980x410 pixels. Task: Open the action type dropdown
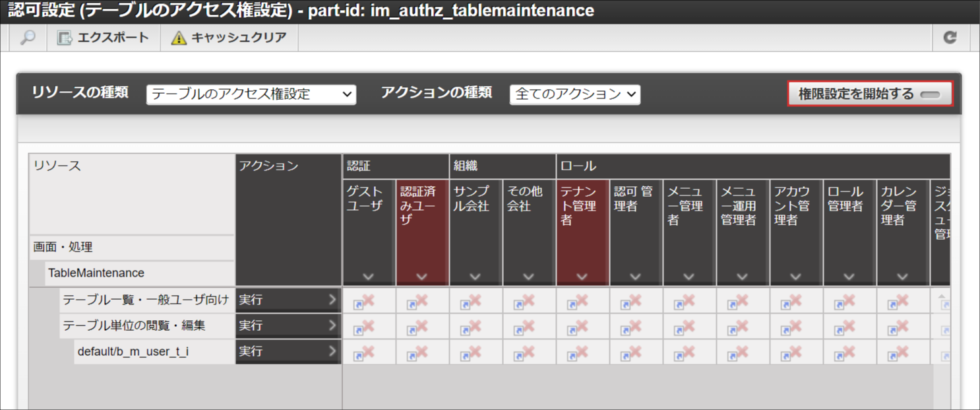point(574,94)
